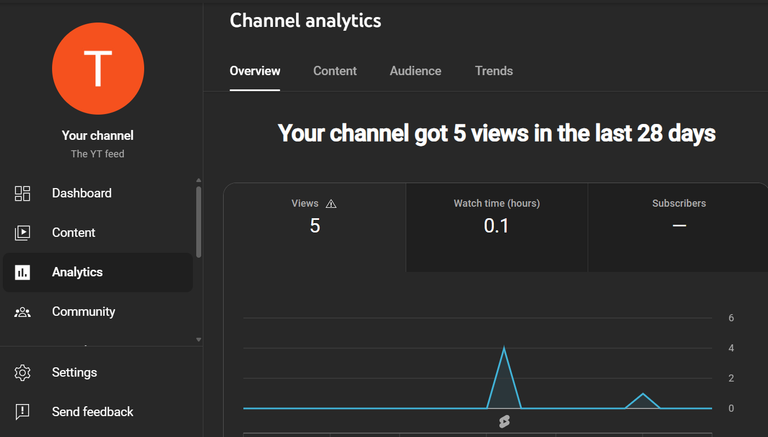Click the Content play-stack icon
Image resolution: width=768 pixels, height=437 pixels.
pos(22,233)
